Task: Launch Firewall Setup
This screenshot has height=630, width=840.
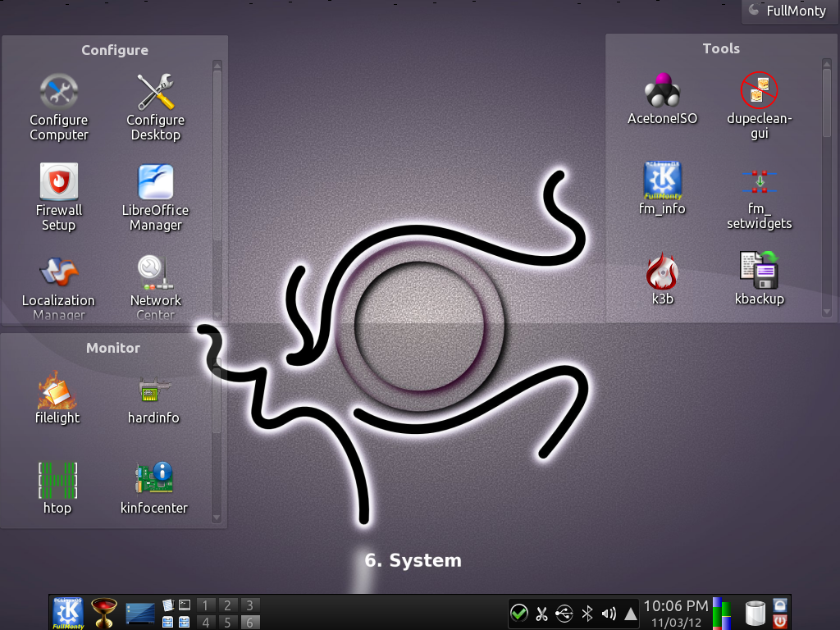Action: tap(59, 197)
